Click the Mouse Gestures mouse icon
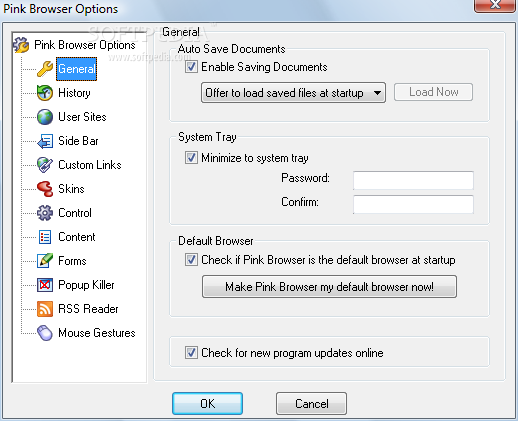Image resolution: width=518 pixels, height=421 pixels. [x=45, y=333]
